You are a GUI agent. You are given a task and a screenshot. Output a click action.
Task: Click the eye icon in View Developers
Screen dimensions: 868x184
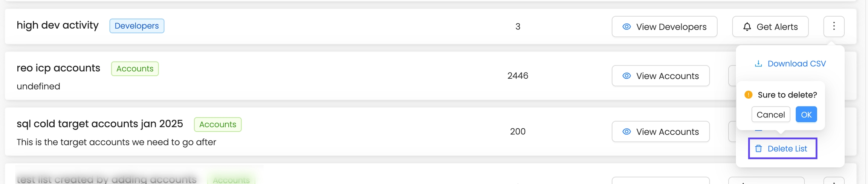[x=627, y=27]
